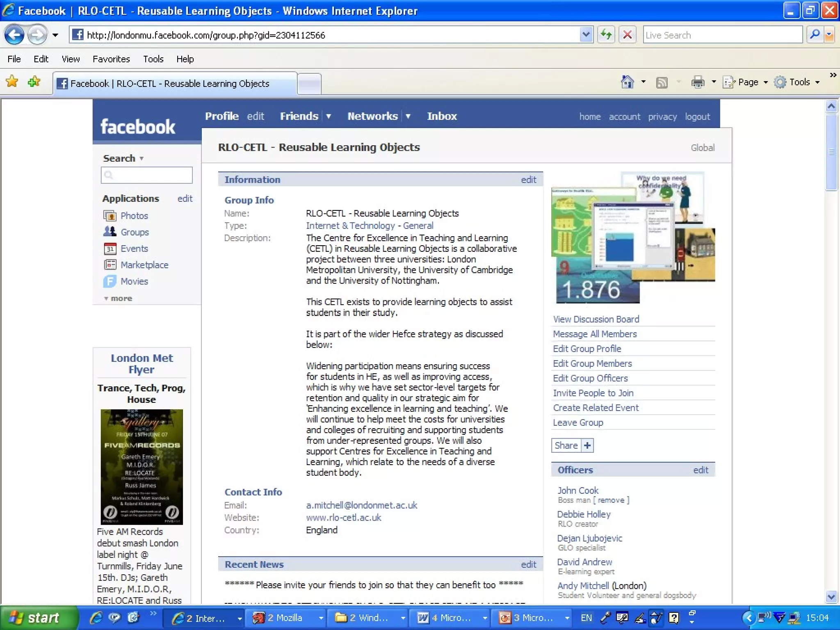Open Marketplace application in sidebar

[144, 265]
